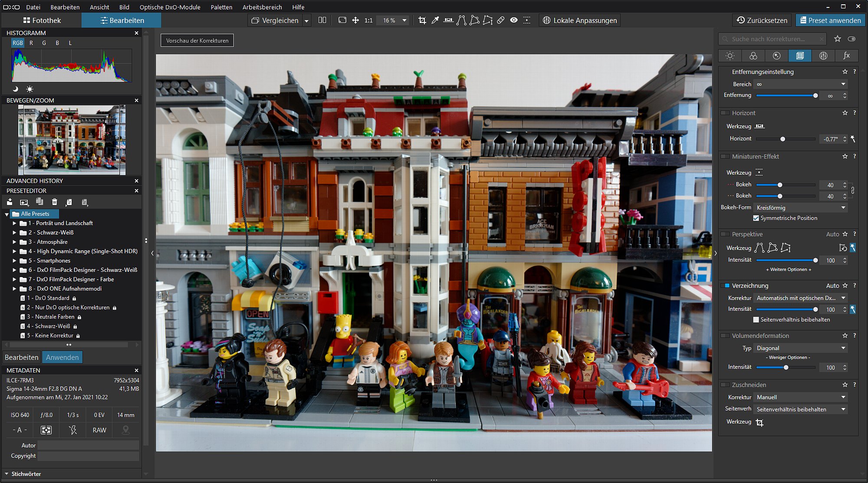Open the Bokeh-Form Kreisförmig dropdown
Image resolution: width=868 pixels, height=483 pixels.
[x=801, y=208]
